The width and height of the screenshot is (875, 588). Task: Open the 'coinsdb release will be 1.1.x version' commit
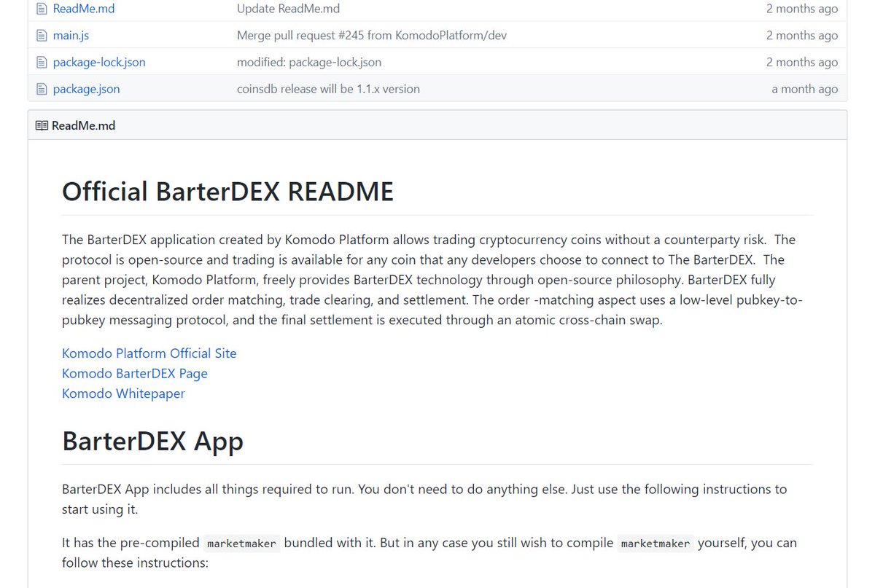[x=328, y=89]
